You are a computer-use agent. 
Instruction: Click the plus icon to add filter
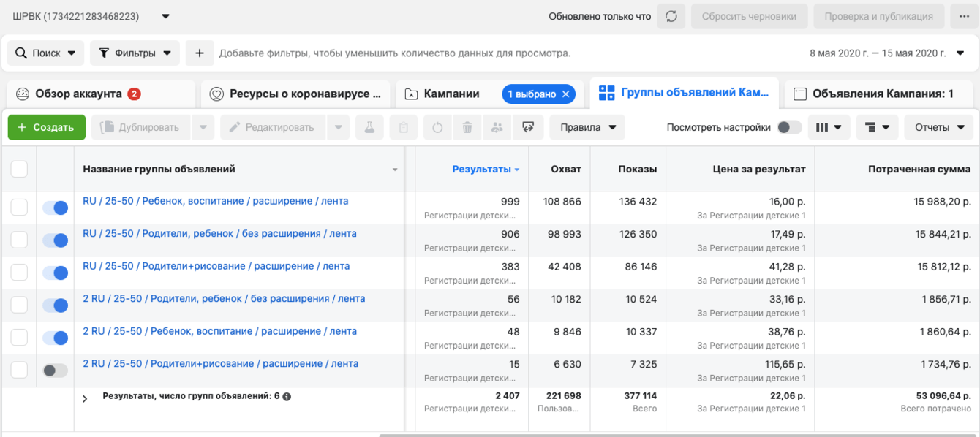[199, 53]
